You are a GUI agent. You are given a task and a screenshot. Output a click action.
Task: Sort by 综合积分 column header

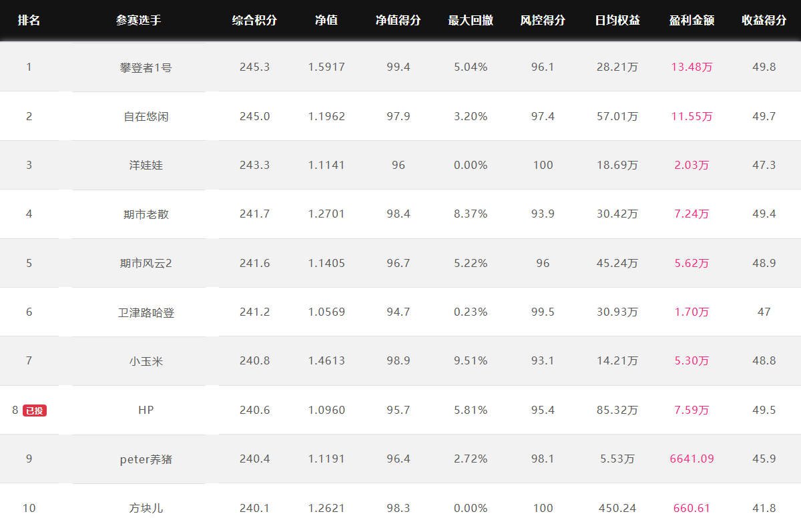tap(254, 20)
